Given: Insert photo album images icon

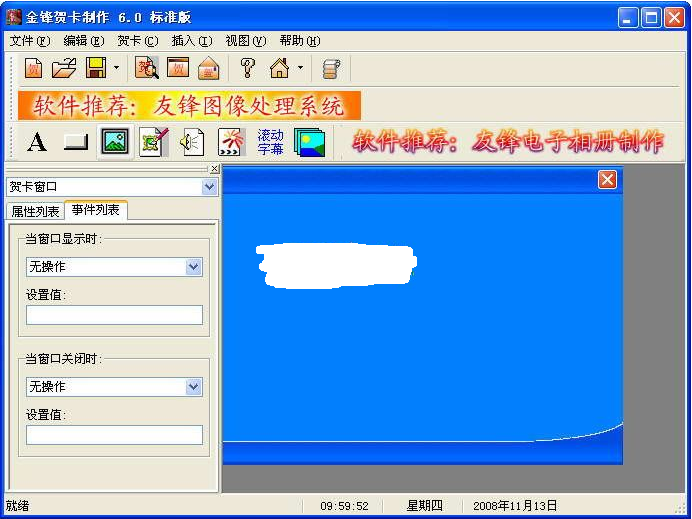Looking at the screenshot, I should coord(309,142).
